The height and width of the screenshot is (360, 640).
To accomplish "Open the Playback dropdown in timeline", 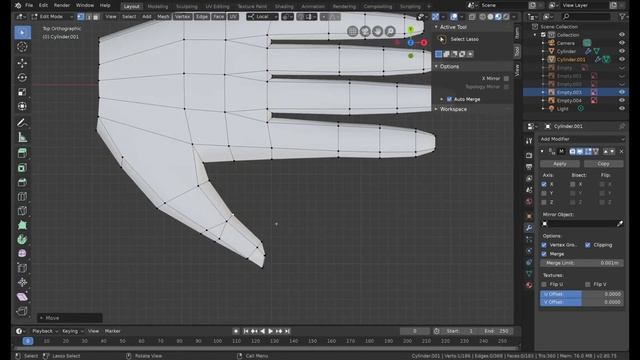I will (45, 331).
